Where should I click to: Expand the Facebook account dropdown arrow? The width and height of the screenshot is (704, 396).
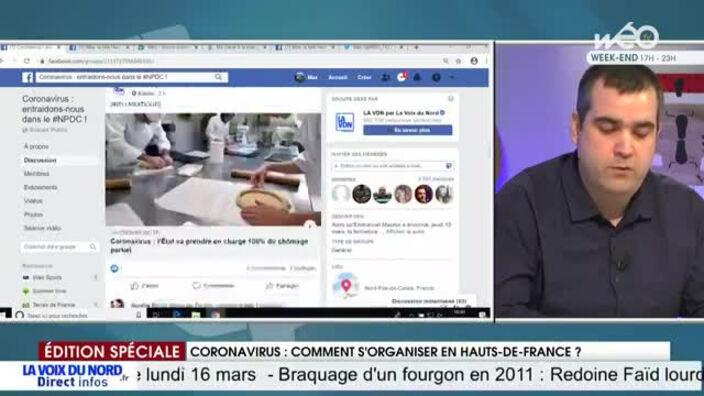452,78
